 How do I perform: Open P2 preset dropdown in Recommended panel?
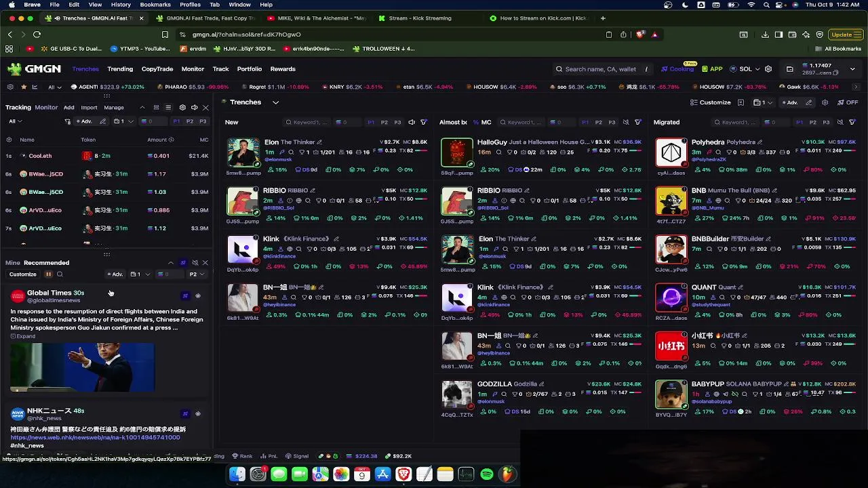click(x=197, y=274)
